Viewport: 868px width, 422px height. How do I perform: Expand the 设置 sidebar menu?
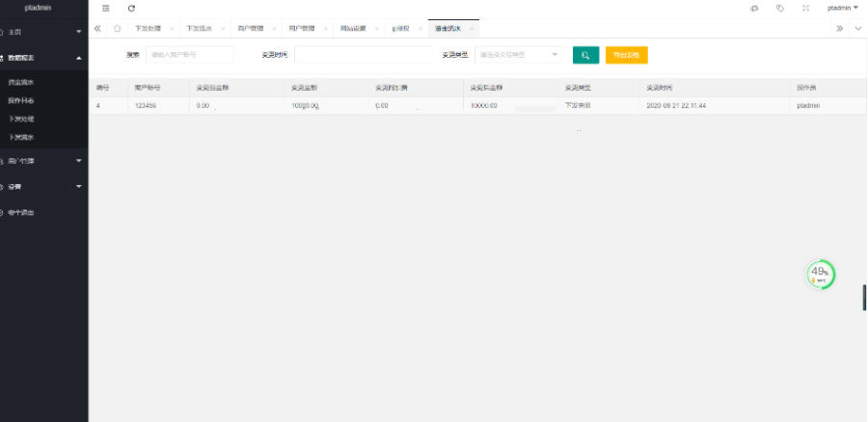(43, 186)
